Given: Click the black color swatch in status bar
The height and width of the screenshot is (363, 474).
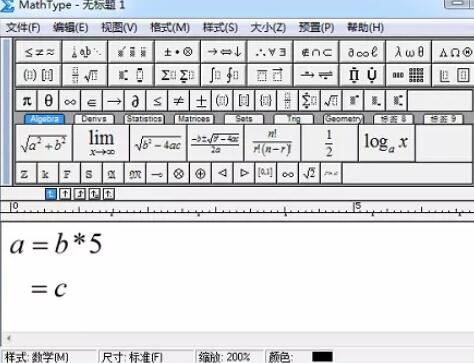Looking at the screenshot, I should point(322,356).
